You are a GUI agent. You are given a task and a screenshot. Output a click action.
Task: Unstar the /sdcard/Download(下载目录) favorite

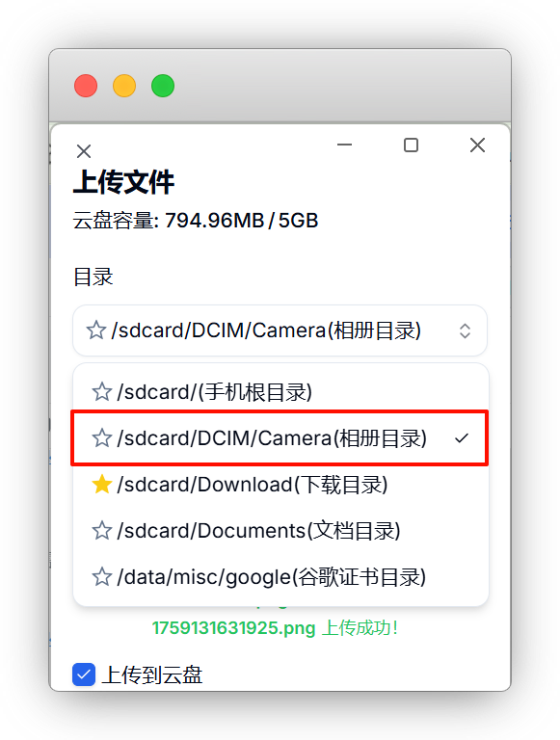point(102,485)
